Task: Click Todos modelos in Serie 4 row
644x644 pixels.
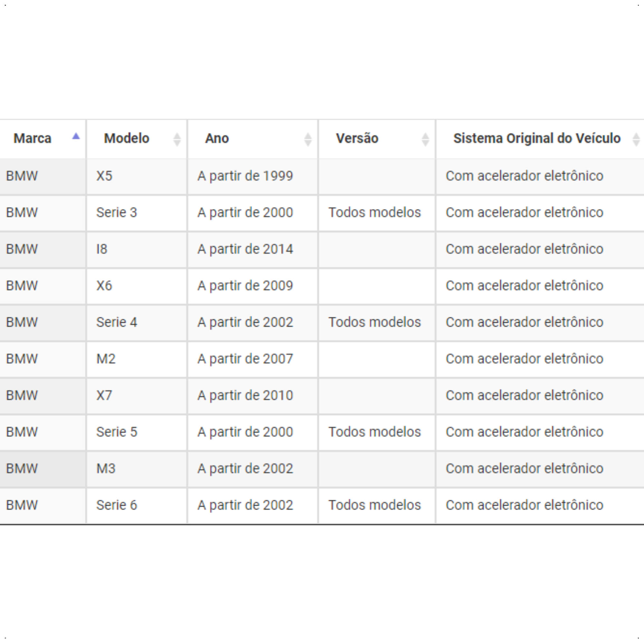Action: pyautogui.click(x=375, y=322)
